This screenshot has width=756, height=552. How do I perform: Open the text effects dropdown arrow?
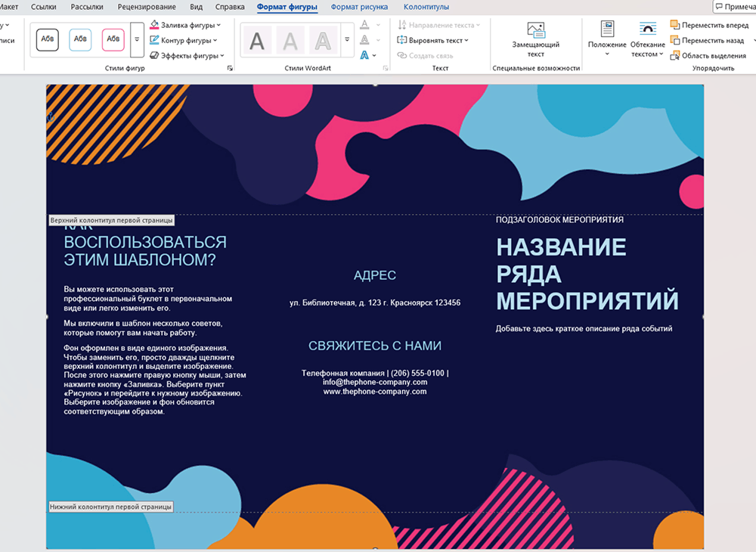[x=375, y=56]
